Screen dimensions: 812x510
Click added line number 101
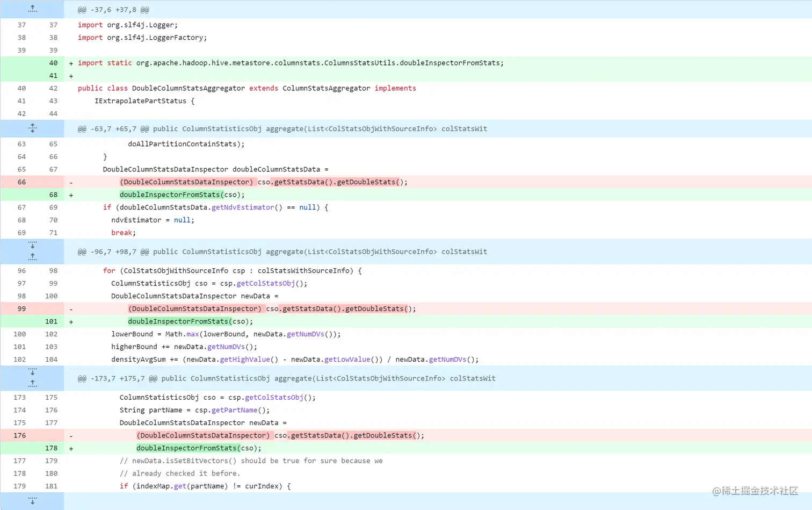tap(51, 321)
